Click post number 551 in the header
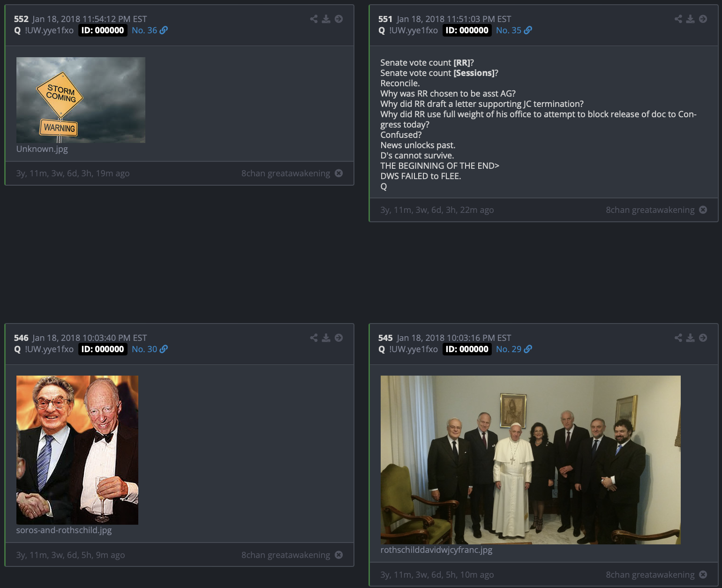This screenshot has height=588, width=722. pos(385,19)
